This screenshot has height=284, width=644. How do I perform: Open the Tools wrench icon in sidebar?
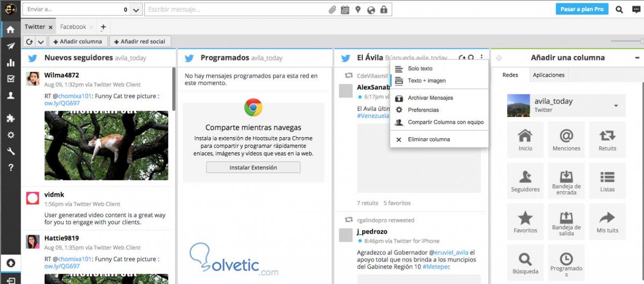tap(10, 152)
